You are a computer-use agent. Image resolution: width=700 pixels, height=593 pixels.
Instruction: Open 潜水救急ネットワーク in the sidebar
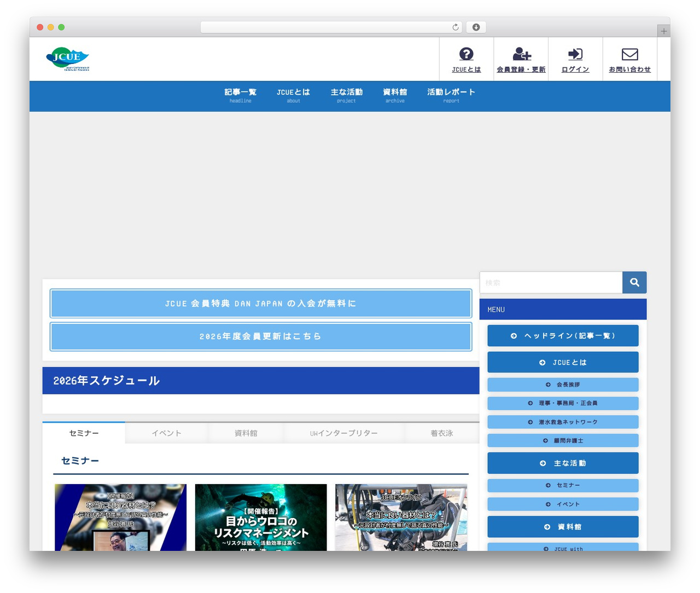click(x=563, y=422)
